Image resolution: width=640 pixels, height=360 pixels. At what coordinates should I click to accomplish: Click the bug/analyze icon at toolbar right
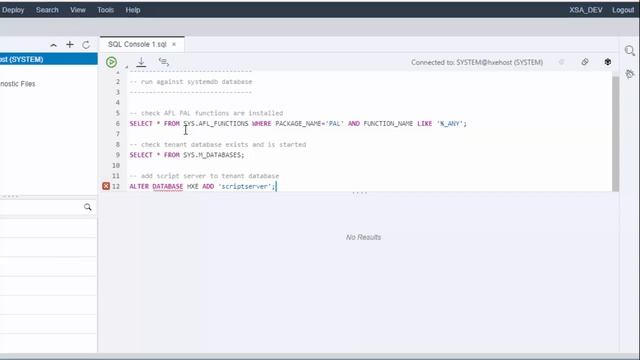(x=608, y=62)
